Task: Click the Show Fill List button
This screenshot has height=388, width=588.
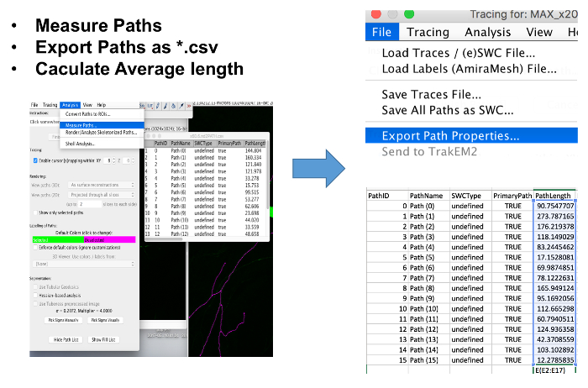Action: click(103, 339)
